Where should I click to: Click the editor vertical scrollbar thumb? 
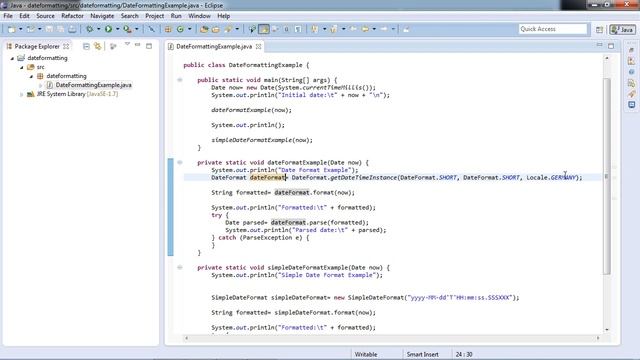tap(607, 176)
